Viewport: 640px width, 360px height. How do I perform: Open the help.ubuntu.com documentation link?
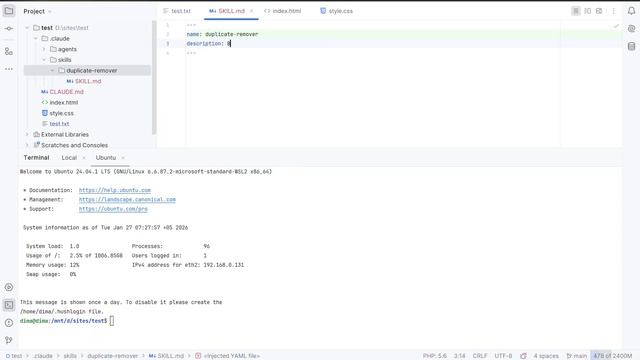115,190
